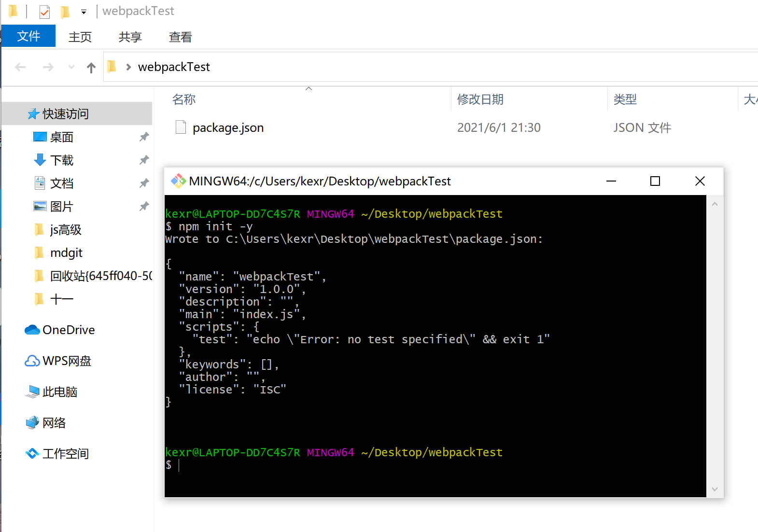Select 网络 in the navigation pane
This screenshot has height=532, width=758.
(x=54, y=423)
